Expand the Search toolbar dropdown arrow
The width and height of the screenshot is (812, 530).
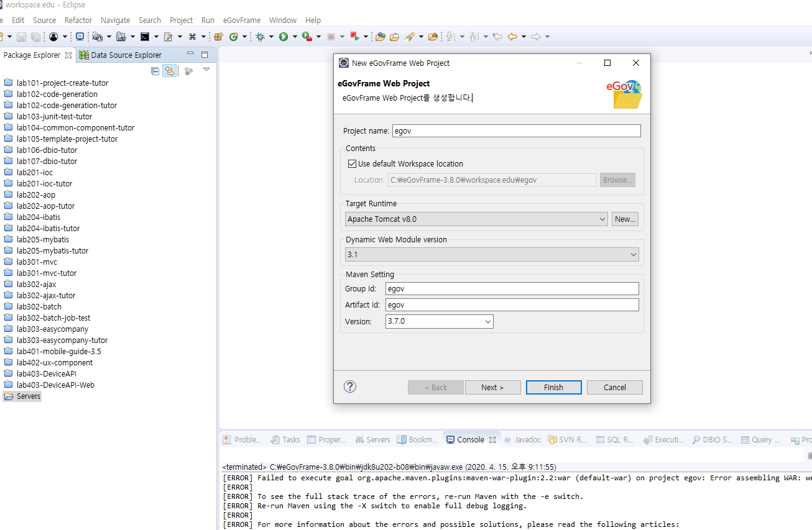[x=421, y=37]
